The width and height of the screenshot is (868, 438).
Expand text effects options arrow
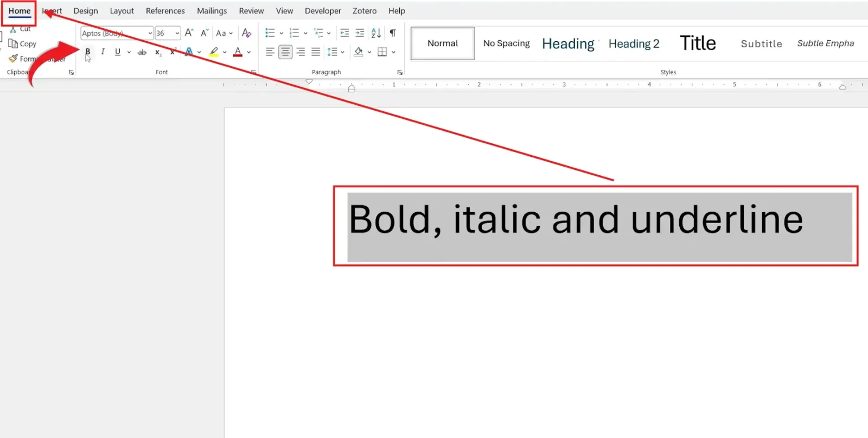199,52
